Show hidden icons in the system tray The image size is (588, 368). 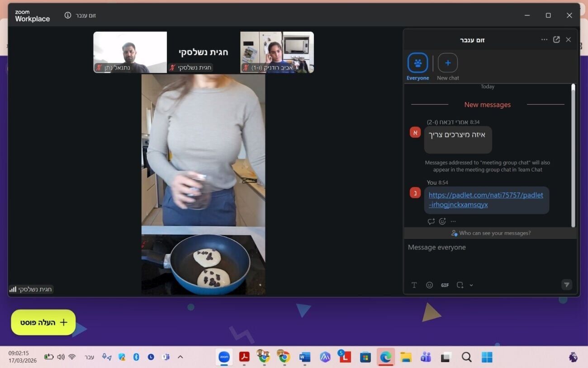click(180, 357)
